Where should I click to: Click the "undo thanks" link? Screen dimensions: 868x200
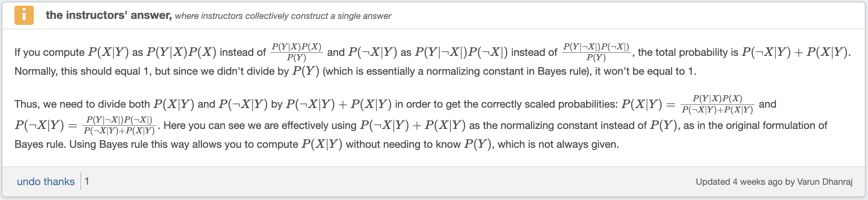(45, 182)
